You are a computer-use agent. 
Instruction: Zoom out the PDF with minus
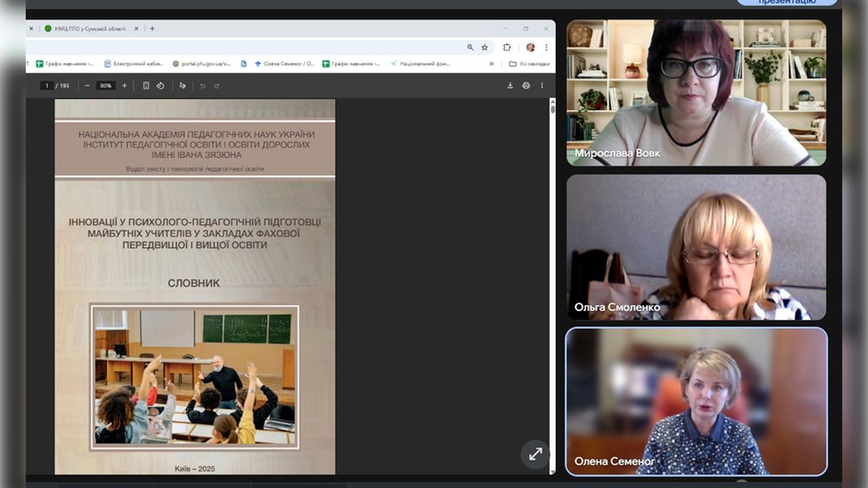(x=87, y=85)
